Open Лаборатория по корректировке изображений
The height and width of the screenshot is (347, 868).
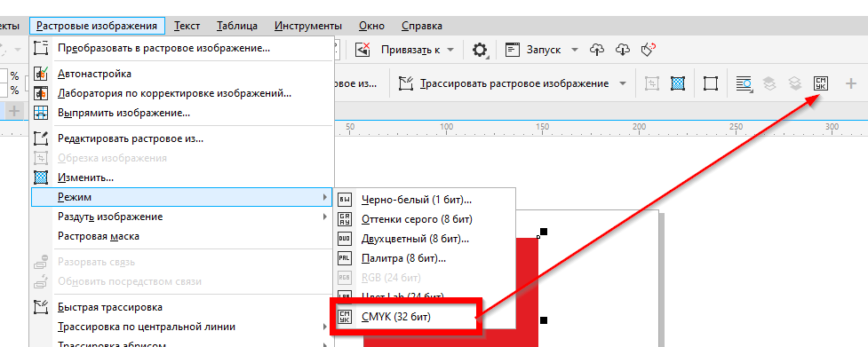[182, 93]
